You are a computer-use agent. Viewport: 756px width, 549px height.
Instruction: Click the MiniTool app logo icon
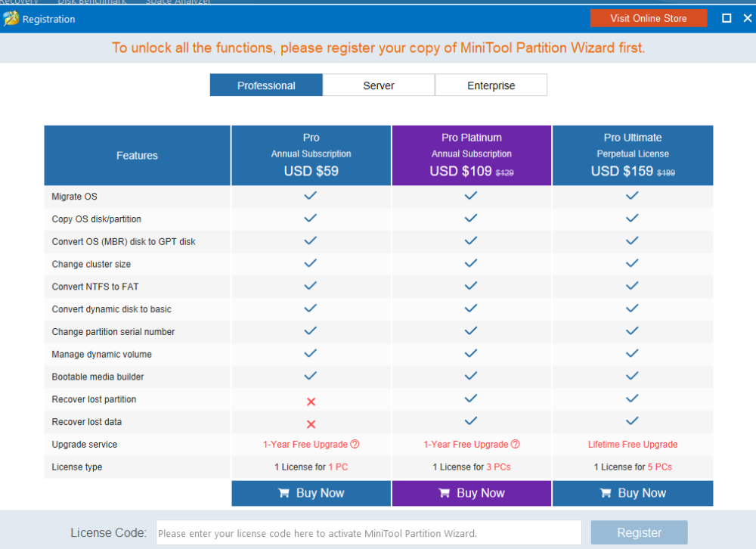click(11, 19)
